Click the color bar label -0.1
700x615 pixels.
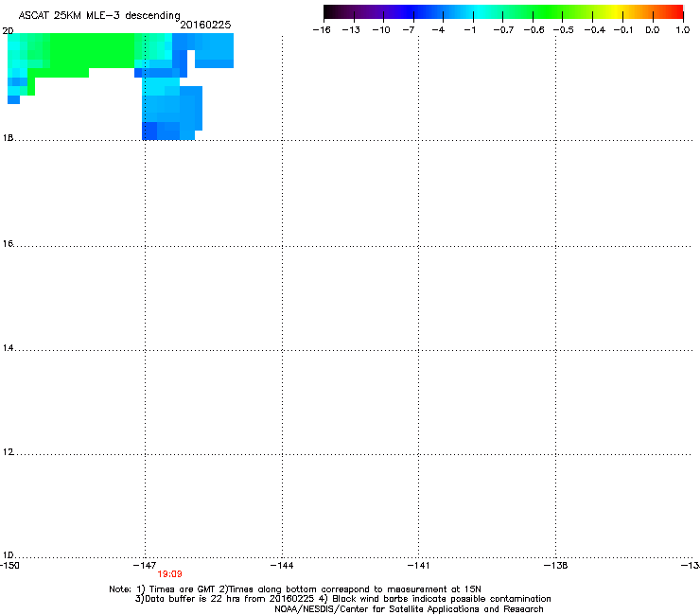pos(623,30)
